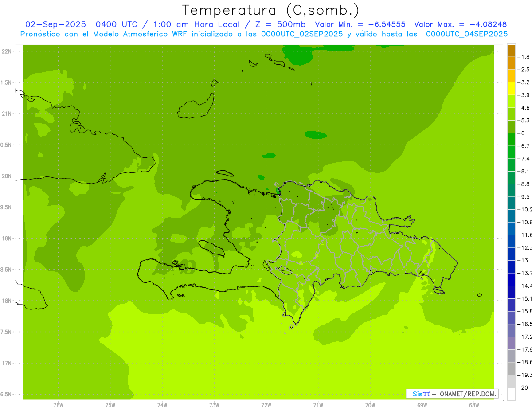Screen dimensions: 532x411
Task: Click the 'ONAMET/REP.DOM.' credit label
Action: click(468, 394)
